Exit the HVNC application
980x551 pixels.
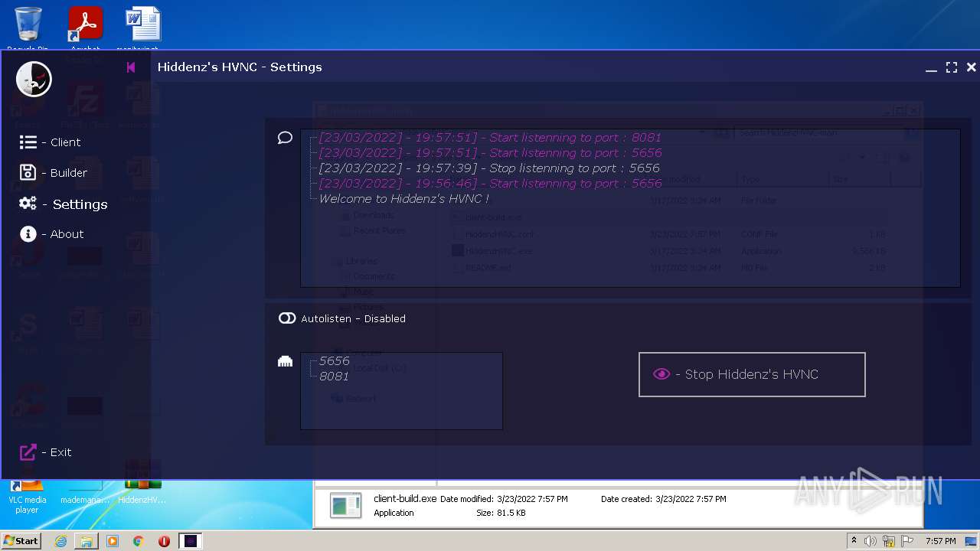pyautogui.click(x=46, y=452)
